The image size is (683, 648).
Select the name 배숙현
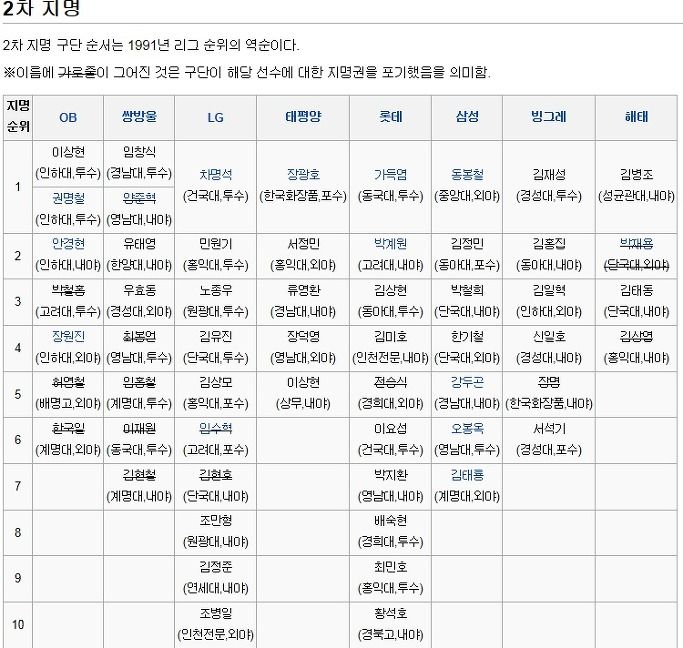pos(391,521)
